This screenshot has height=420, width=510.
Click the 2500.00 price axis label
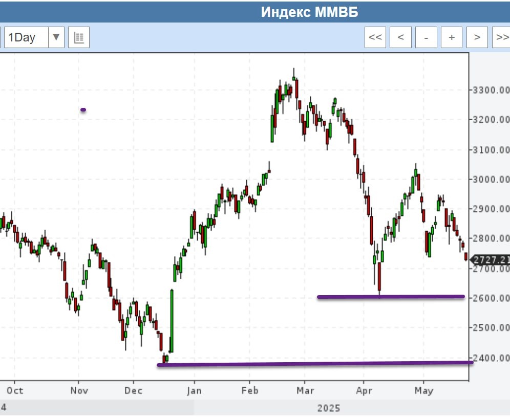(x=491, y=327)
